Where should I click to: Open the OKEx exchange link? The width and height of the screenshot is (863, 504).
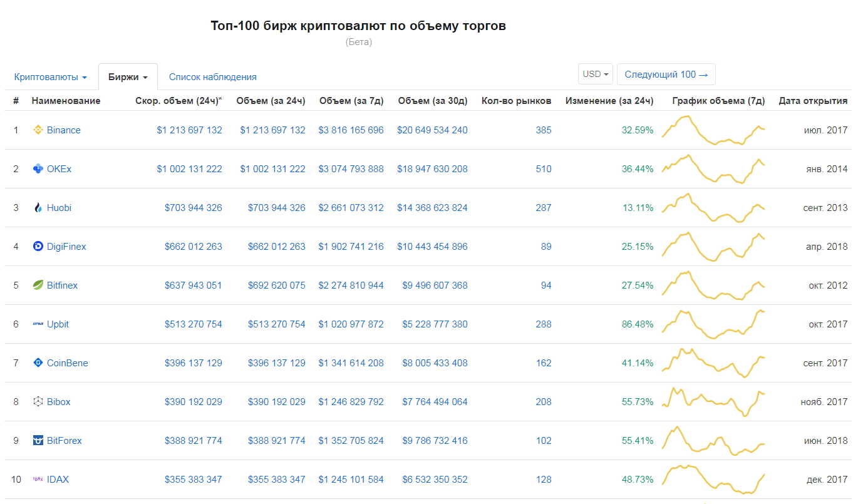[59, 169]
